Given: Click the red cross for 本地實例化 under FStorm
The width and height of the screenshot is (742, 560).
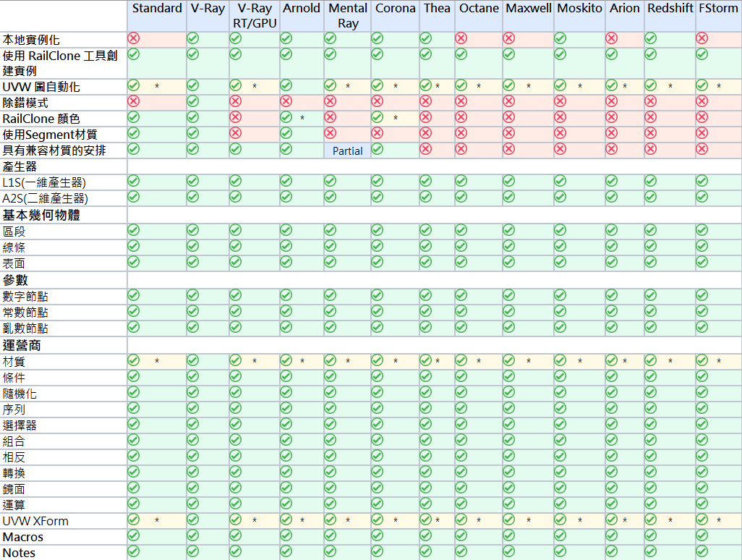Looking at the screenshot, I should click(702, 38).
